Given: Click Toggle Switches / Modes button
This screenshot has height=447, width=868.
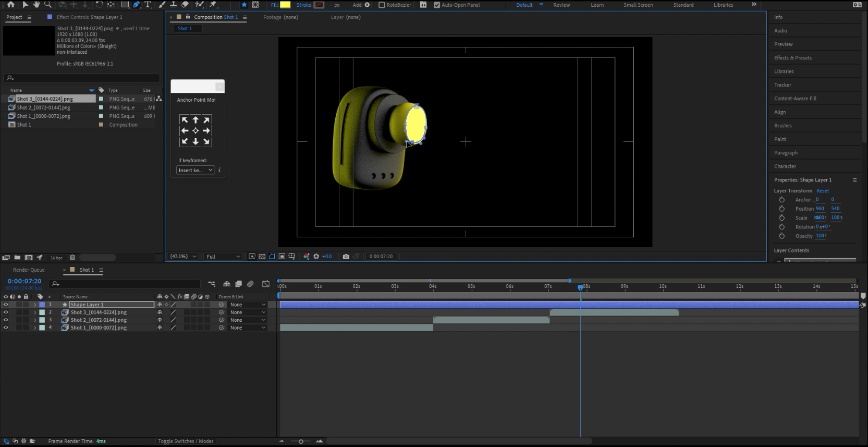Looking at the screenshot, I should (x=186, y=441).
